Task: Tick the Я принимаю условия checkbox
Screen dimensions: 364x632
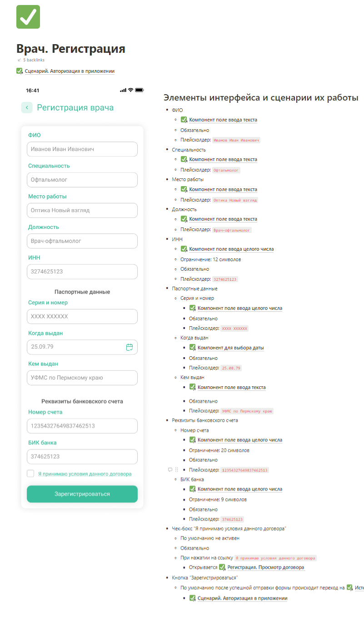Action: 30,473
